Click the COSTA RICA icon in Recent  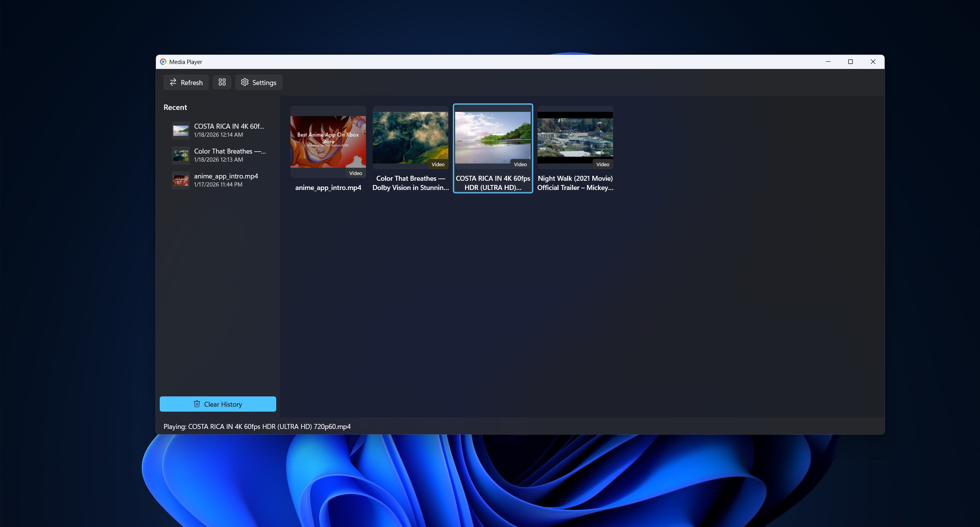pyautogui.click(x=180, y=131)
